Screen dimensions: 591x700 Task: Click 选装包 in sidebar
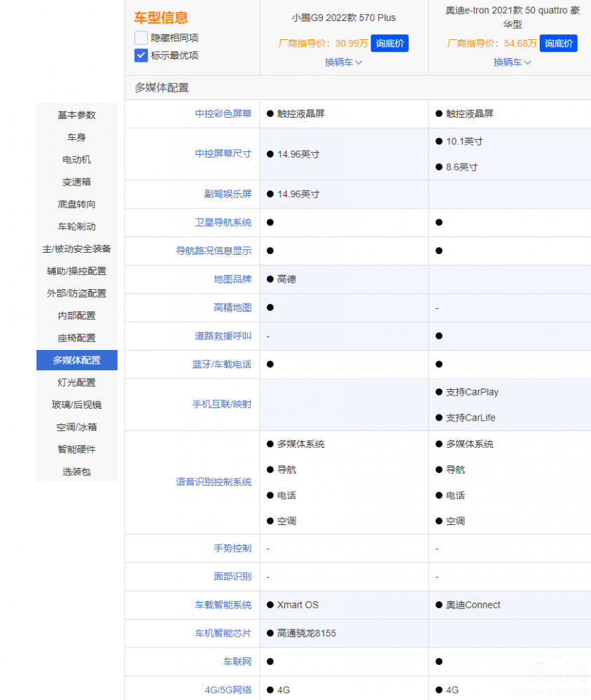pos(76,472)
